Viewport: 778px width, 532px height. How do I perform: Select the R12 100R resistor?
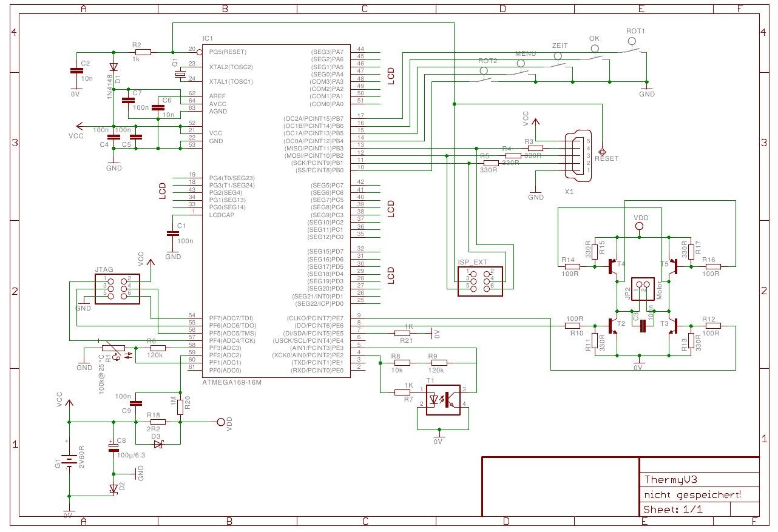(712, 326)
